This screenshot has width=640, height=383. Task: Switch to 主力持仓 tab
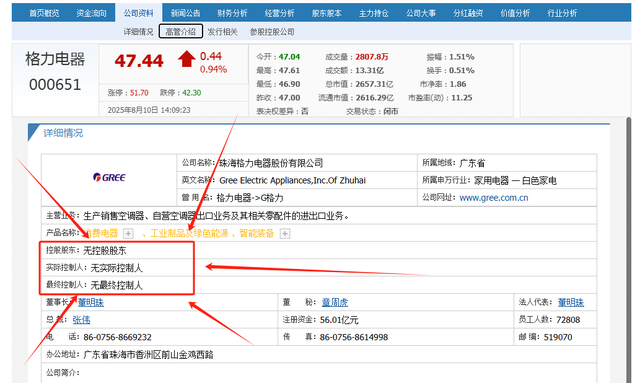pos(374,13)
